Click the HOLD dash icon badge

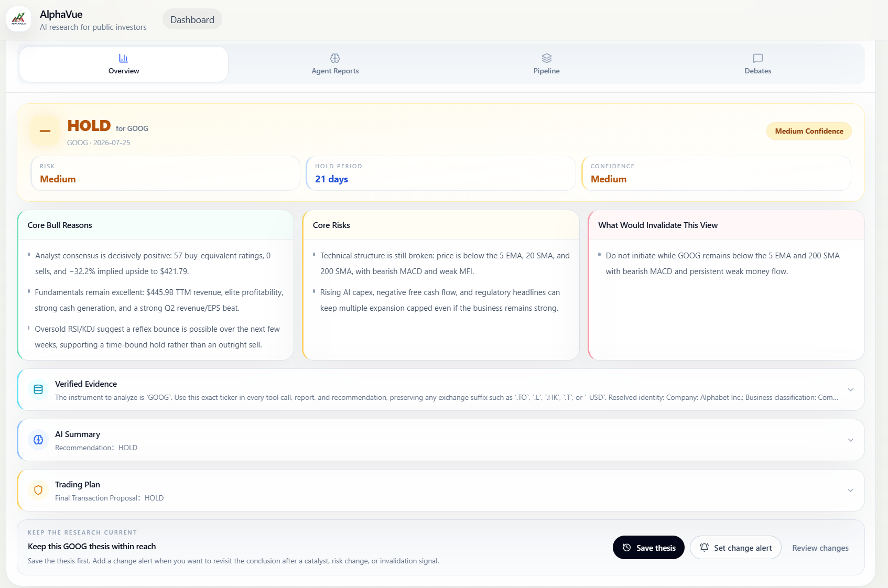click(45, 131)
